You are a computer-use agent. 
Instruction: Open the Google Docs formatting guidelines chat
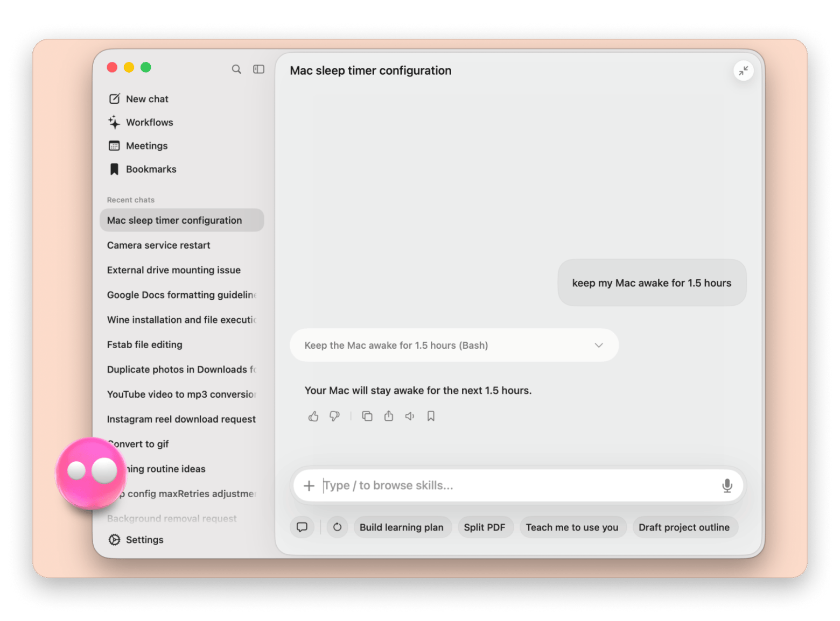click(182, 295)
